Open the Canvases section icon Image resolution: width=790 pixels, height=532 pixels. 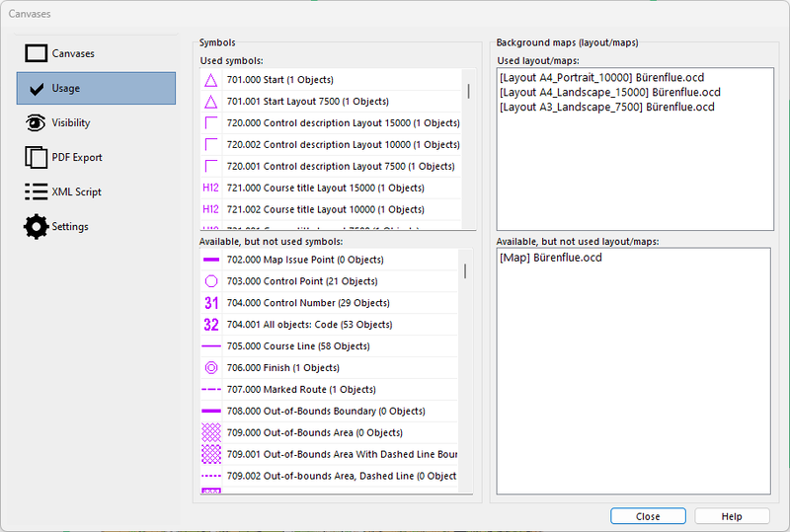click(x=37, y=53)
